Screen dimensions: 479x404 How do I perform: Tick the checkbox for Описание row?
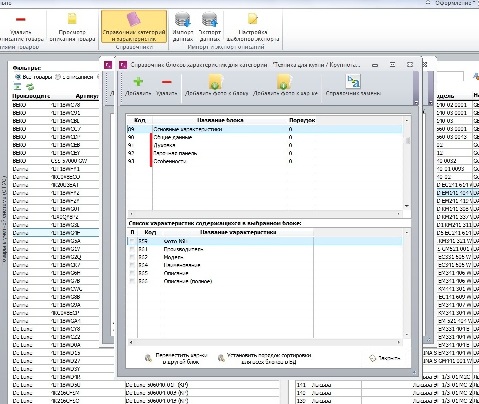click(x=132, y=273)
